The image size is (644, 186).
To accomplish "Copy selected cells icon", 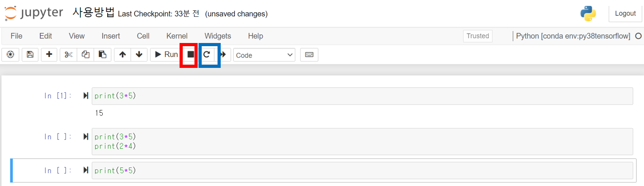I will click(x=85, y=55).
